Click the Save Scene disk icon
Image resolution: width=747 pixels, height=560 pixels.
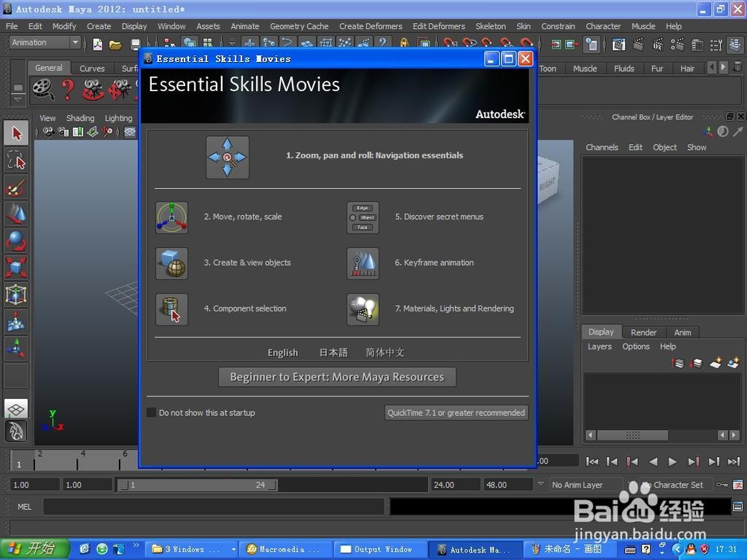pyautogui.click(x=135, y=45)
